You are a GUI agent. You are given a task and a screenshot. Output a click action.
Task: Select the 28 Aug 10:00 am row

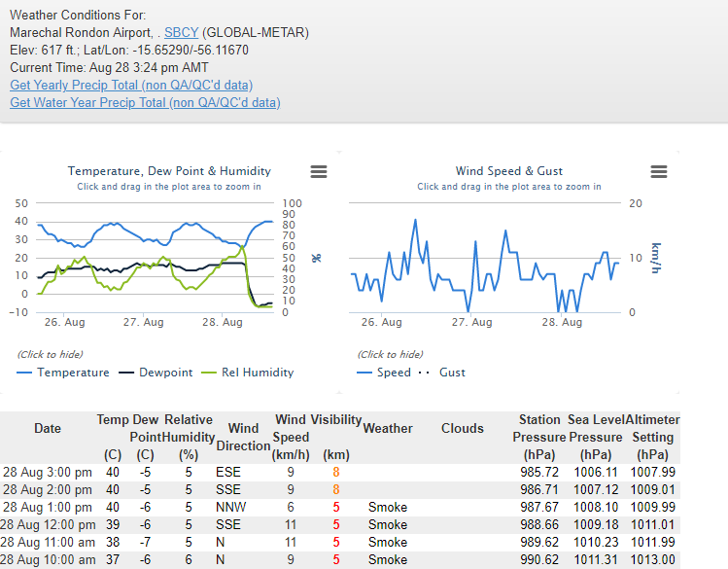[x=48, y=559]
